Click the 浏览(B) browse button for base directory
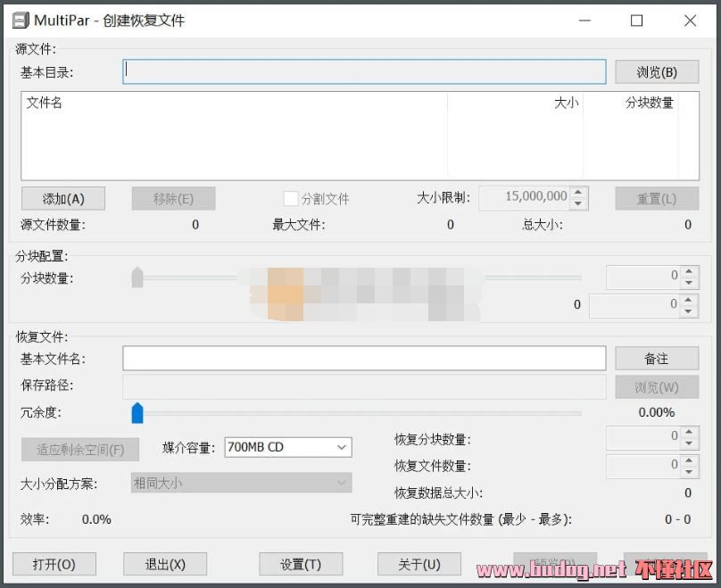This screenshot has width=721, height=588. [656, 72]
